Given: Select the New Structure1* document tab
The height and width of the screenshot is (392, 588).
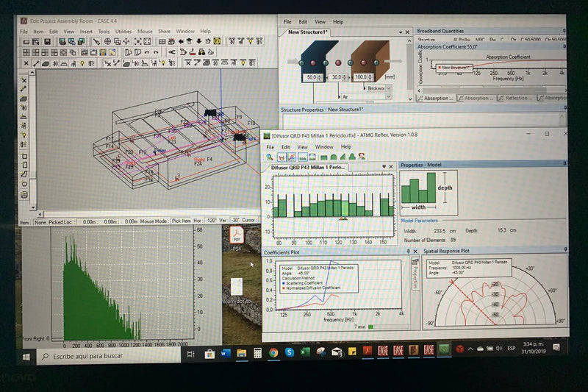Looking at the screenshot, I should click(307, 32).
